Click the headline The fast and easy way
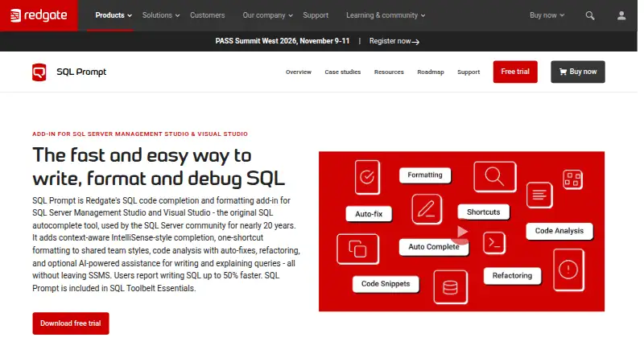The height and width of the screenshot is (354, 644). 159,167
